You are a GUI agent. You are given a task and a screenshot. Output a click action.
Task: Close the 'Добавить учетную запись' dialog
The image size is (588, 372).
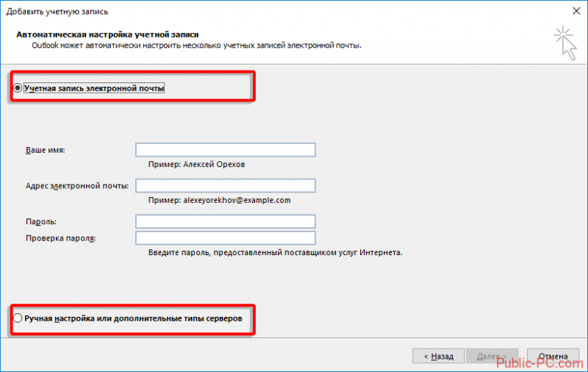tap(576, 11)
